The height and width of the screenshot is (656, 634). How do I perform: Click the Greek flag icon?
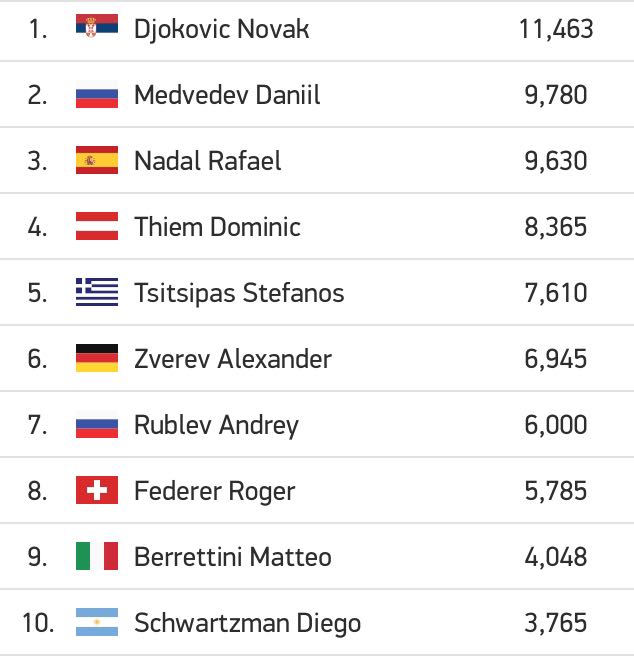pos(97,292)
